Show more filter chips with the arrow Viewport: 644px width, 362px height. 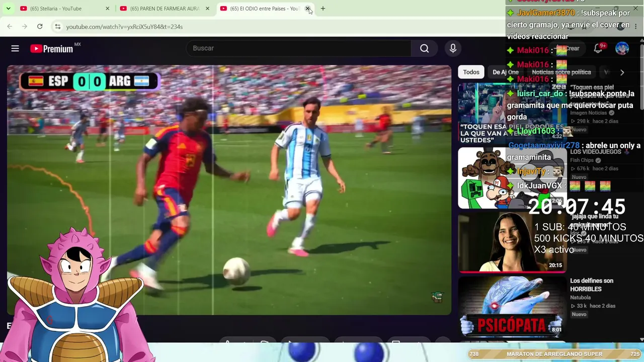click(622, 72)
